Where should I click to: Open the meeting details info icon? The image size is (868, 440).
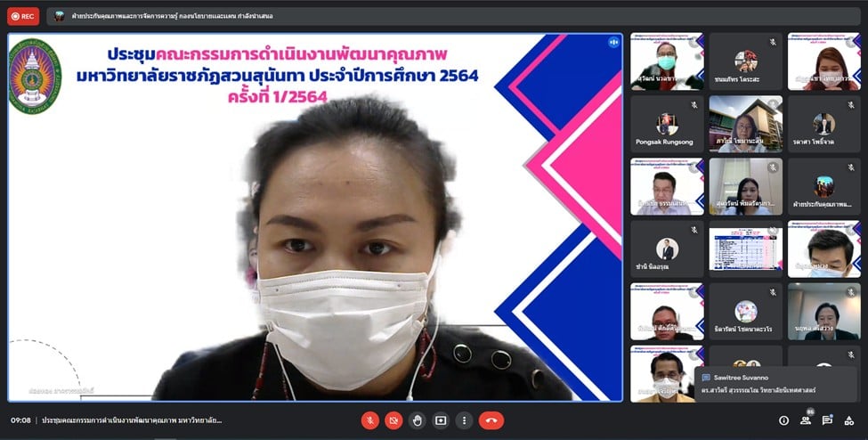(783, 420)
